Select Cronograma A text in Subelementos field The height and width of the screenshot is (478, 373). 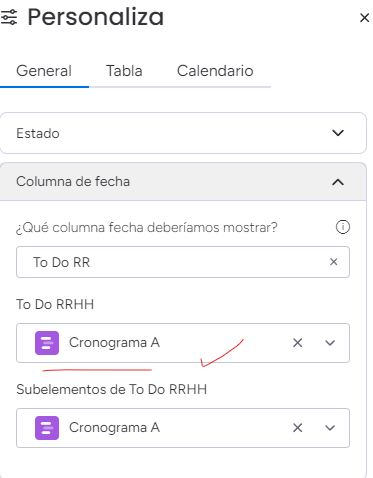pos(114,428)
